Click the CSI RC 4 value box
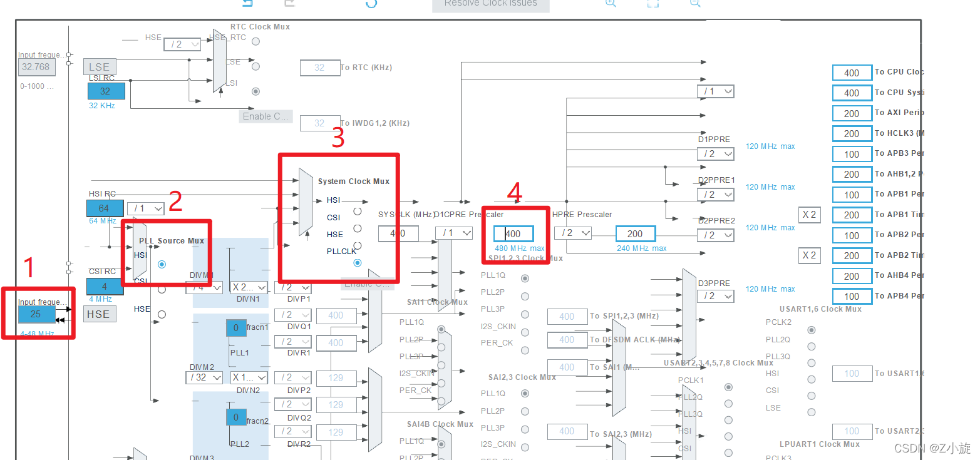The height and width of the screenshot is (460, 980). click(105, 287)
